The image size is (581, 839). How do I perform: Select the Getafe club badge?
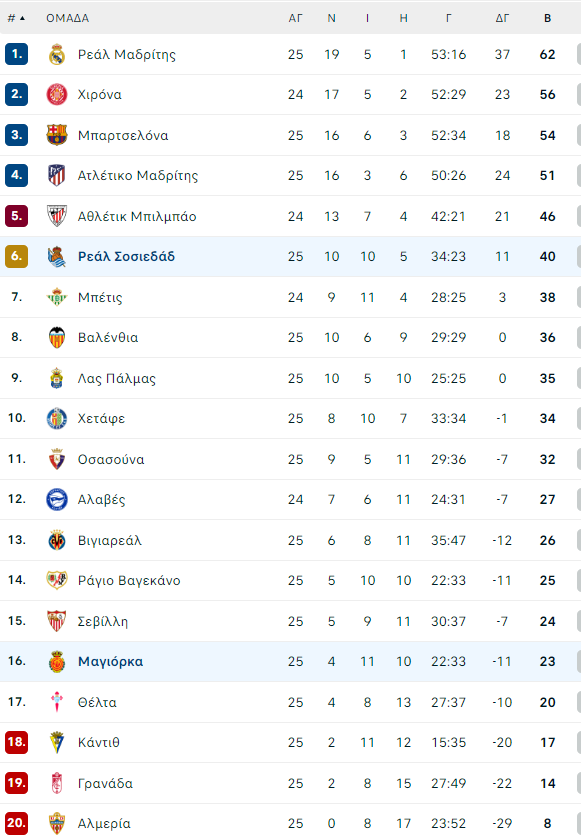(57, 418)
